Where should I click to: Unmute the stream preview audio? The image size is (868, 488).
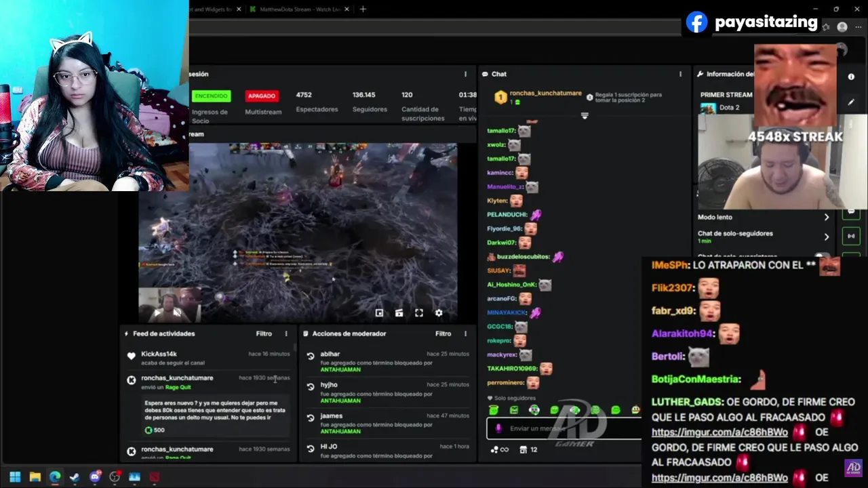(x=177, y=312)
